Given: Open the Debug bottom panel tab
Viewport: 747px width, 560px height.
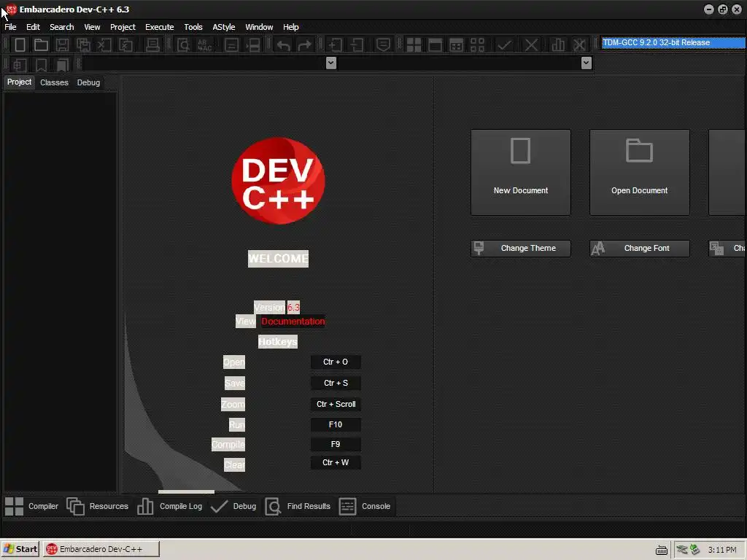Looking at the screenshot, I should coord(233,506).
